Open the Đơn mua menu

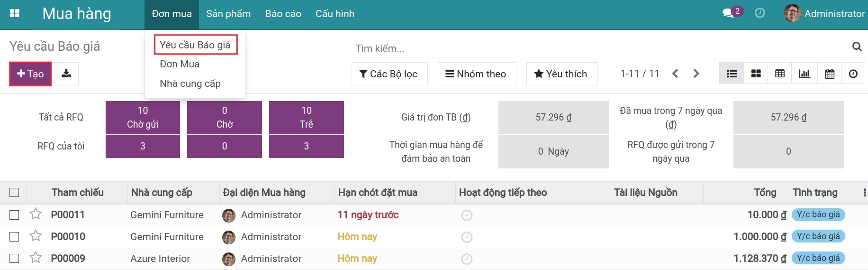[x=172, y=14]
